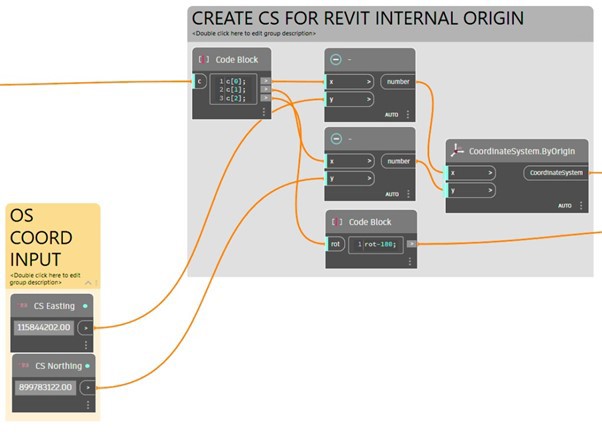The width and height of the screenshot is (602, 437).
Task: Open the lower subtraction node options dots
Action: pyautogui.click(x=408, y=194)
